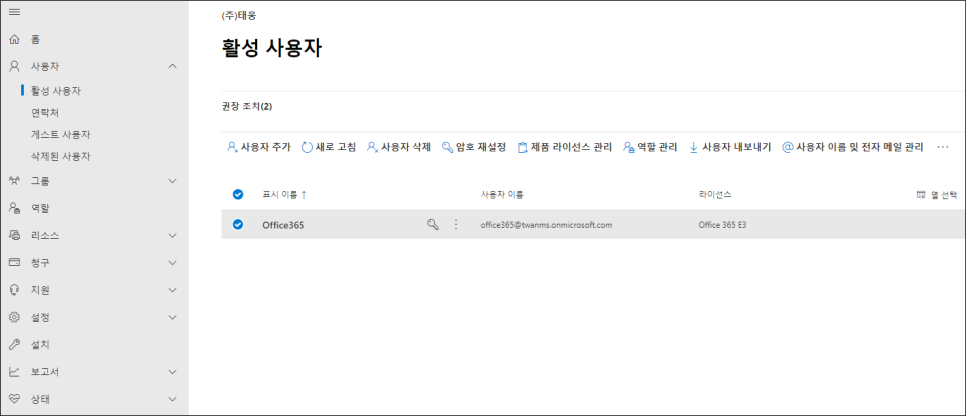Open 삭제된 사용자 in sidebar
966x416 pixels.
click(x=60, y=157)
